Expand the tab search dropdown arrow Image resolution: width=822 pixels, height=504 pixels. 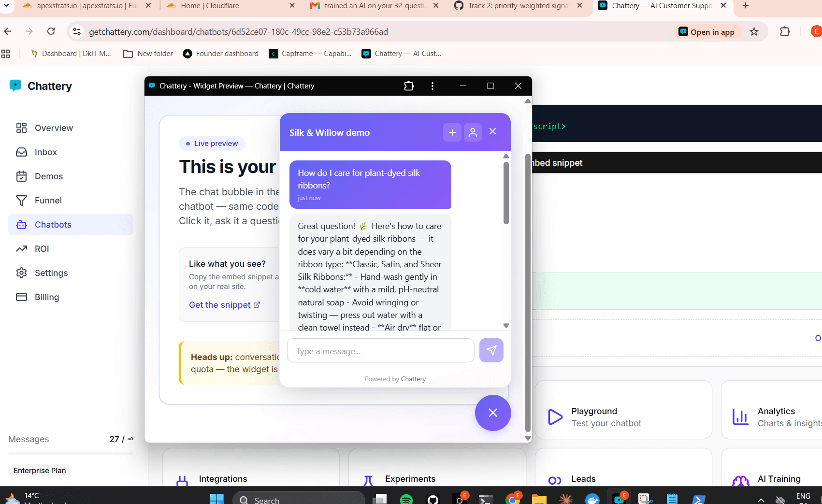click(6, 6)
